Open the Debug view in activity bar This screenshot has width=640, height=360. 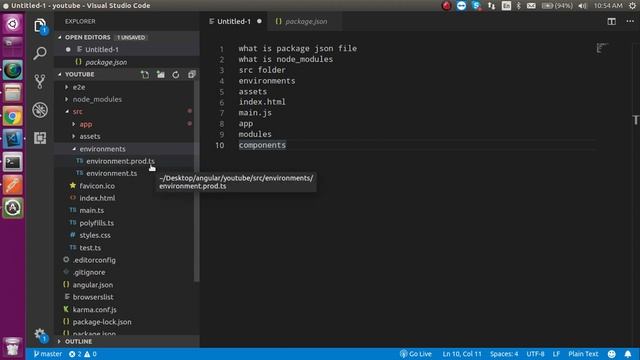(40, 110)
